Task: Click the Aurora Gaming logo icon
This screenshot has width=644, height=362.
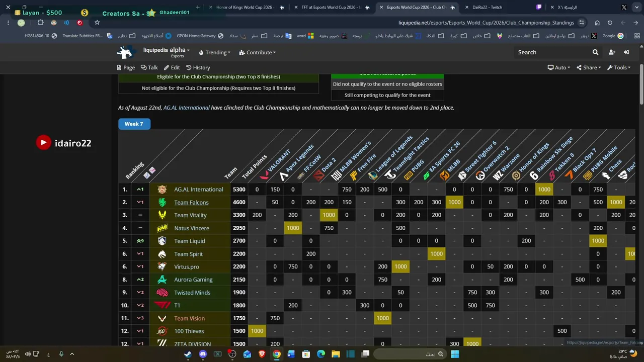Action: pos(162,280)
